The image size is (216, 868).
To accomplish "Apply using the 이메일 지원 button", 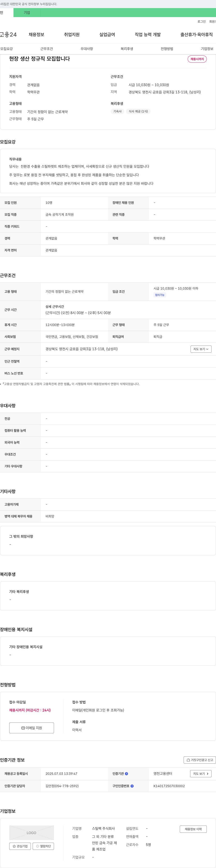I will 31,728.
